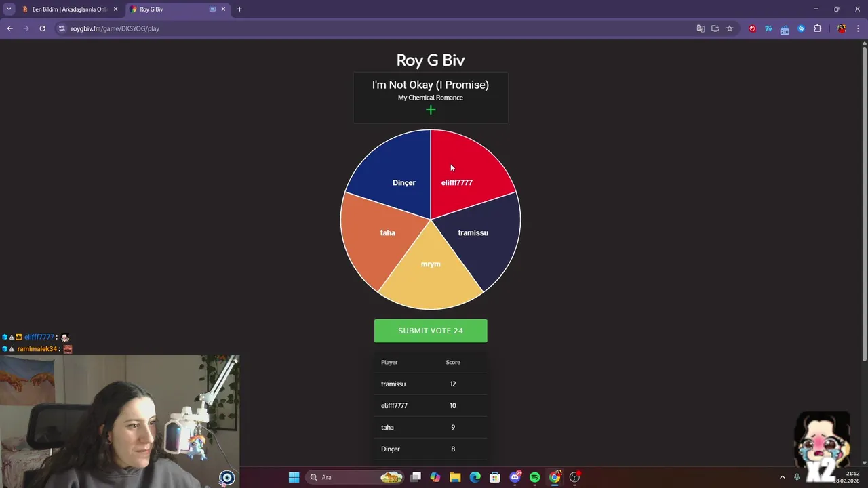Image resolution: width=868 pixels, height=488 pixels.
Task: Click the address bar URL field
Action: coord(373,28)
